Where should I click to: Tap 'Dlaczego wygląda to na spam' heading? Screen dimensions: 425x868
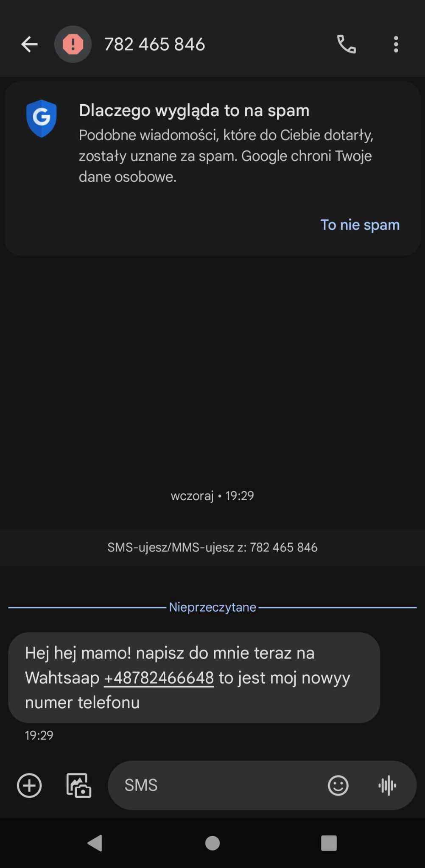click(x=194, y=110)
